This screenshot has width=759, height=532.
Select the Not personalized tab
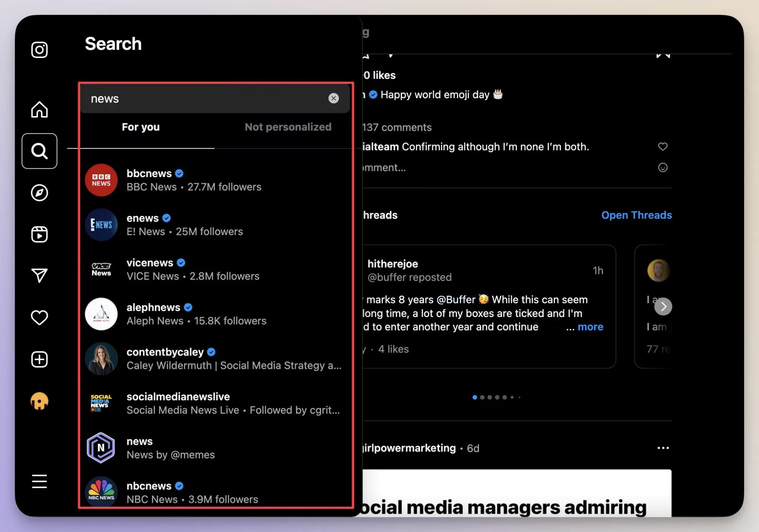click(288, 127)
